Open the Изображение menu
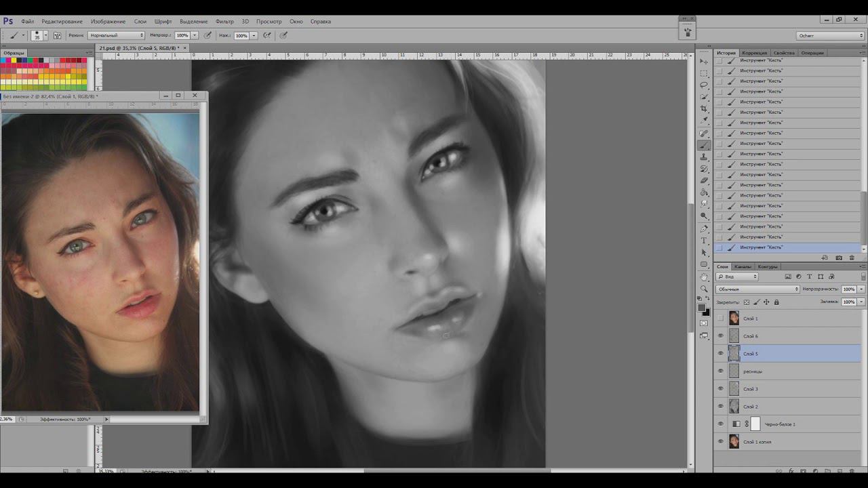Image resolution: width=868 pixels, height=488 pixels. 108,21
